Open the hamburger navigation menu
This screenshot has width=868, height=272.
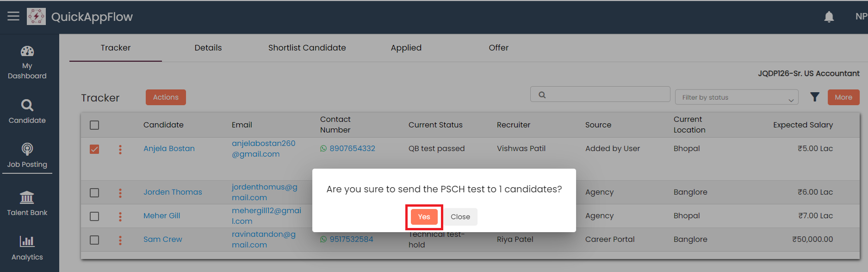[13, 16]
